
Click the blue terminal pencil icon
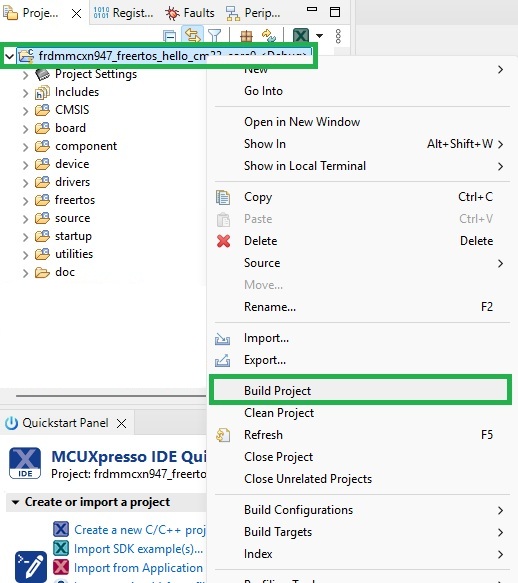31,567
